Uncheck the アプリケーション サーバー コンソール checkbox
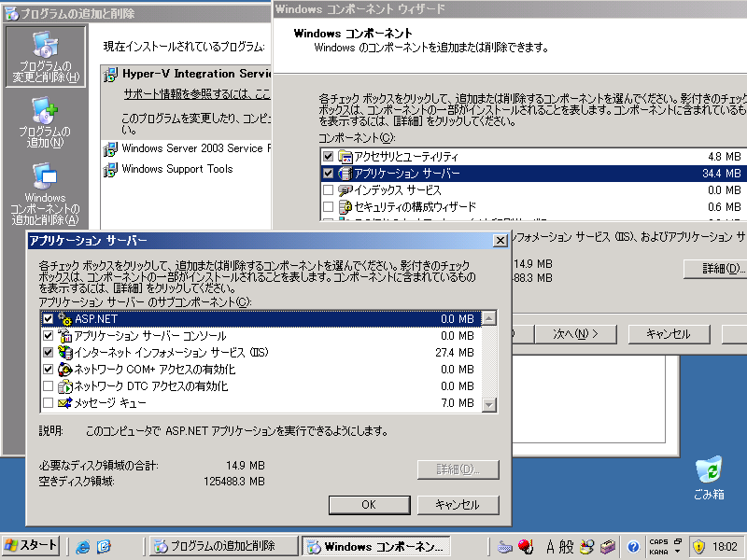Image resolution: width=747 pixels, height=560 pixels. tap(49, 336)
